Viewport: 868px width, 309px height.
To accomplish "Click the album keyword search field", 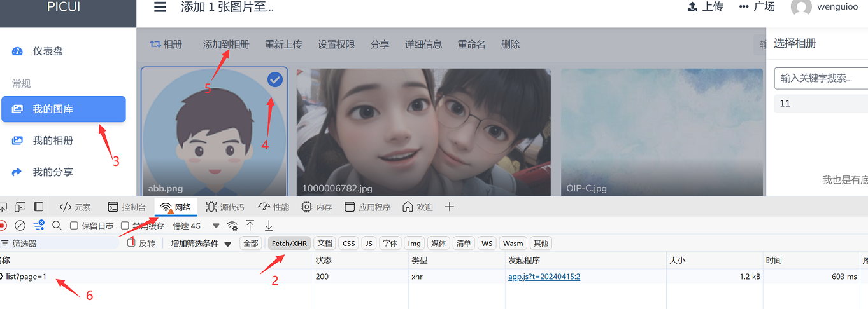I will (x=820, y=78).
